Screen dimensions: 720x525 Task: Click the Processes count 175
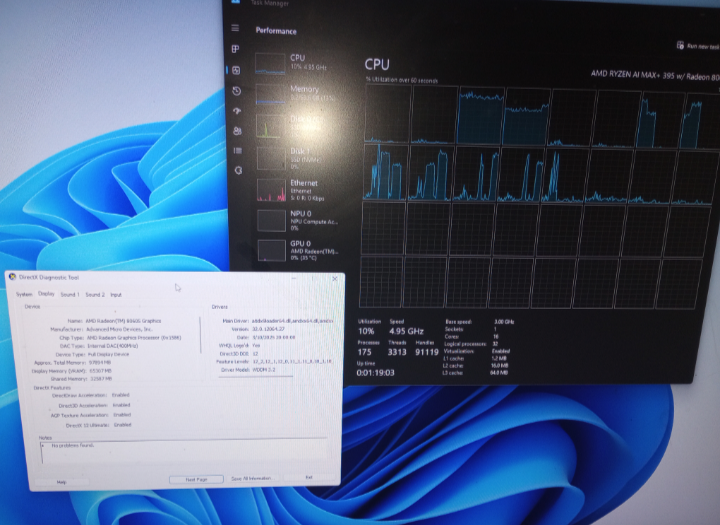click(364, 352)
